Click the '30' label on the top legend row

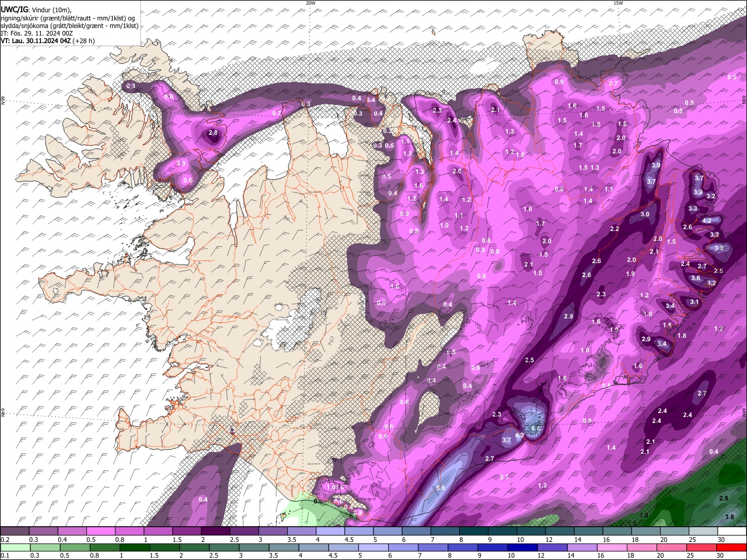pyautogui.click(x=721, y=540)
